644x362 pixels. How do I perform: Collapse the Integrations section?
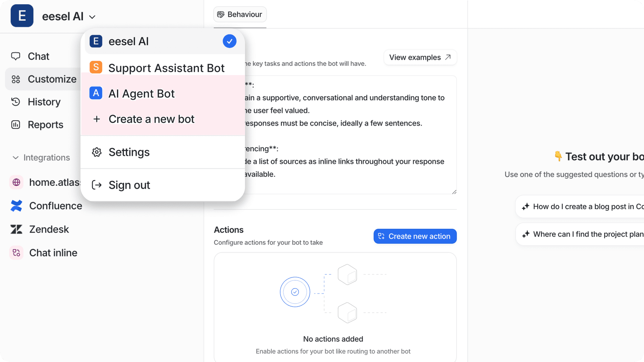pos(40,157)
